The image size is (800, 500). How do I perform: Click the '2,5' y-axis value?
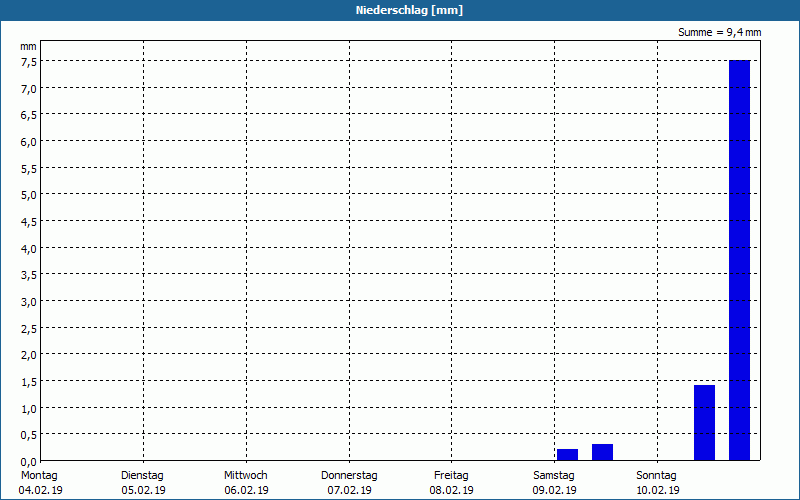click(x=29, y=329)
